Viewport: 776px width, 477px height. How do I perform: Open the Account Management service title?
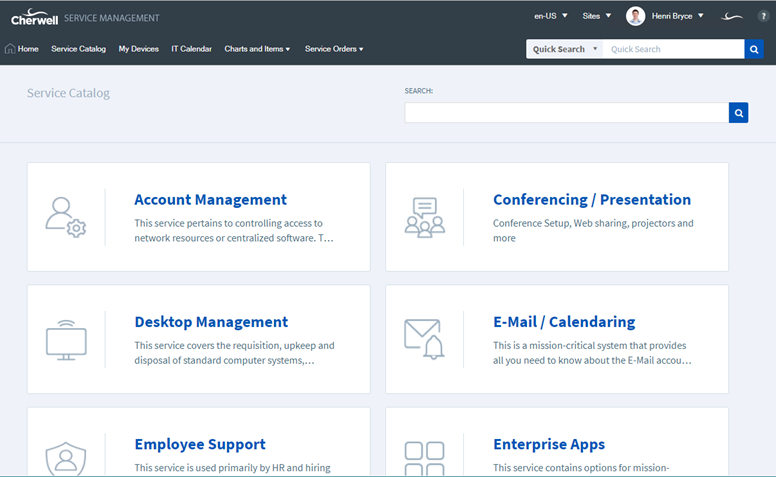[210, 199]
